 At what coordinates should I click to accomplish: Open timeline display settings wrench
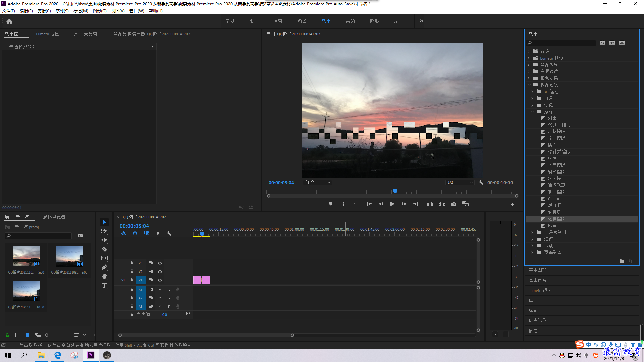(x=169, y=233)
